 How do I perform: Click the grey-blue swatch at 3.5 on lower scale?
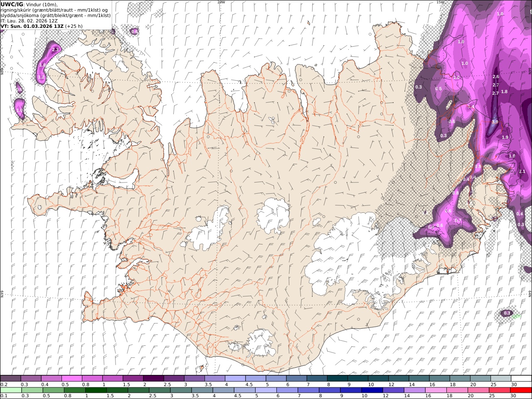point(202,390)
